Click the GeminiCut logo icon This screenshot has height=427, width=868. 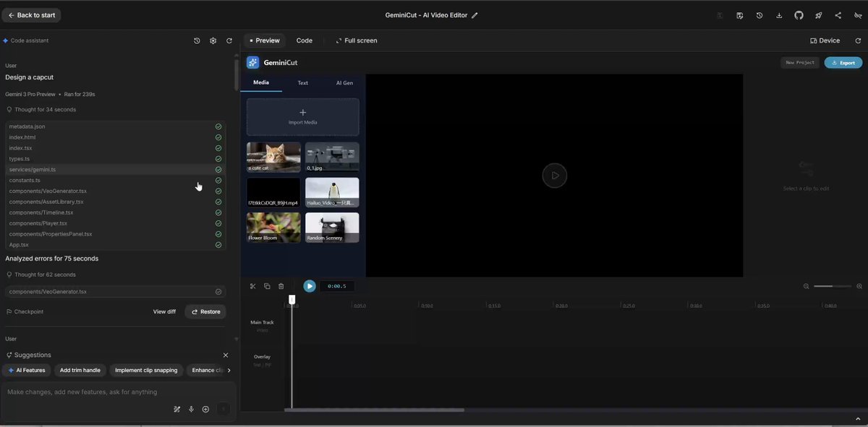coord(252,62)
